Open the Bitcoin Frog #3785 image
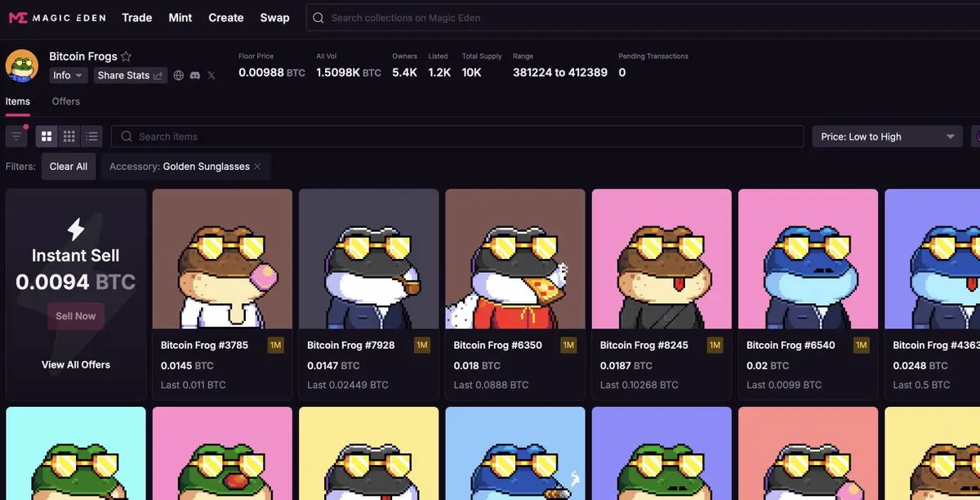The width and height of the screenshot is (980, 500). click(x=222, y=259)
